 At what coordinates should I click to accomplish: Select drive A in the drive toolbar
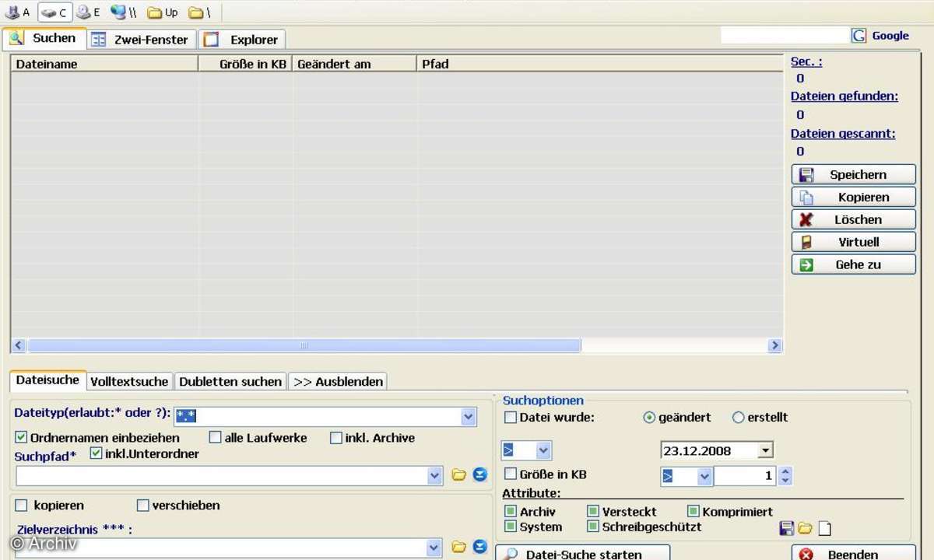click(x=18, y=12)
